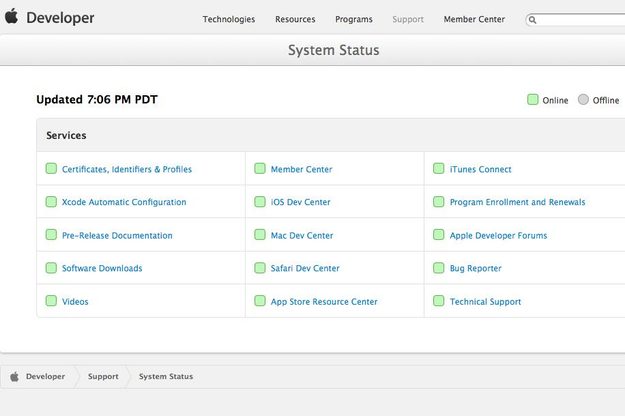Click green status icon beside Certificates, Identifiers & Profiles
This screenshot has width=625, height=416.
51,169
